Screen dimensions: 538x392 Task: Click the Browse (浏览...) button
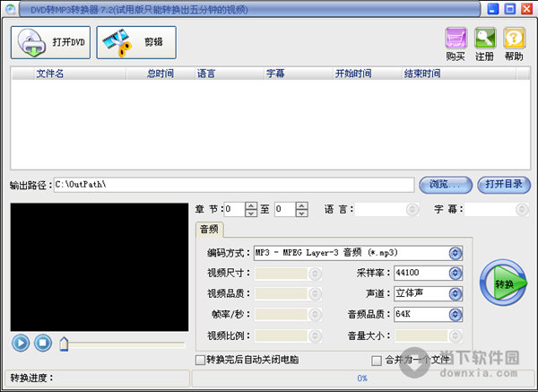(x=446, y=185)
